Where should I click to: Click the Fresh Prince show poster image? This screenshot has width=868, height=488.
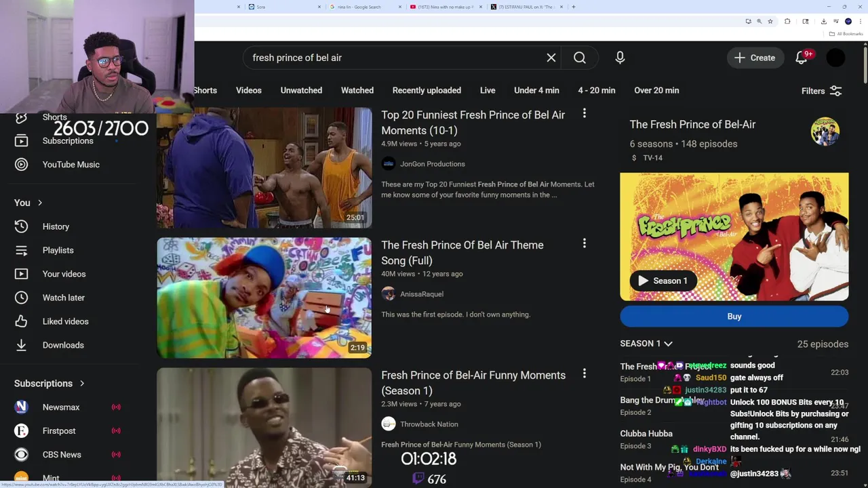click(x=734, y=237)
